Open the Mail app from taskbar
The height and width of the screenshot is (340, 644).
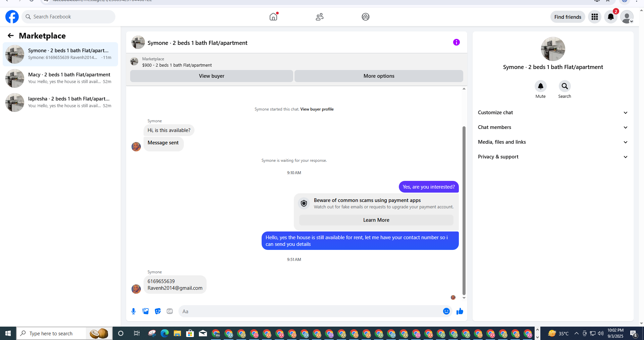tap(203, 333)
